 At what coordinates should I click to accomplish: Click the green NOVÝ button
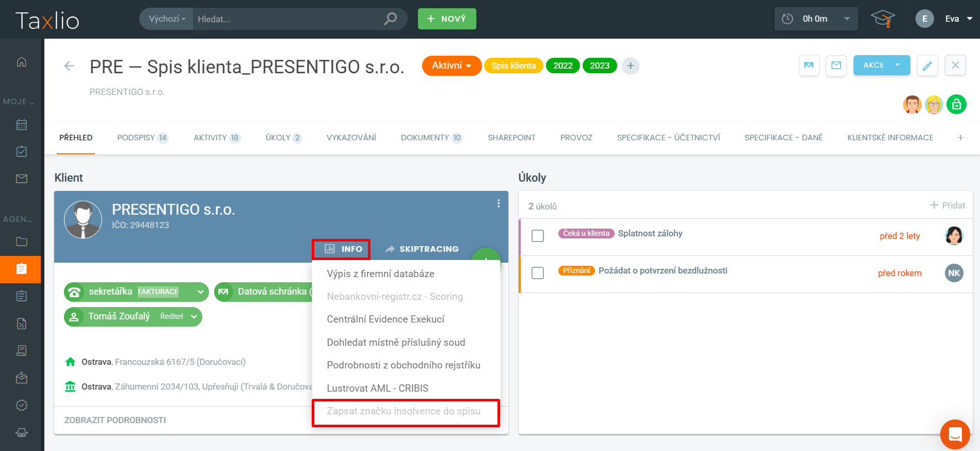(447, 19)
